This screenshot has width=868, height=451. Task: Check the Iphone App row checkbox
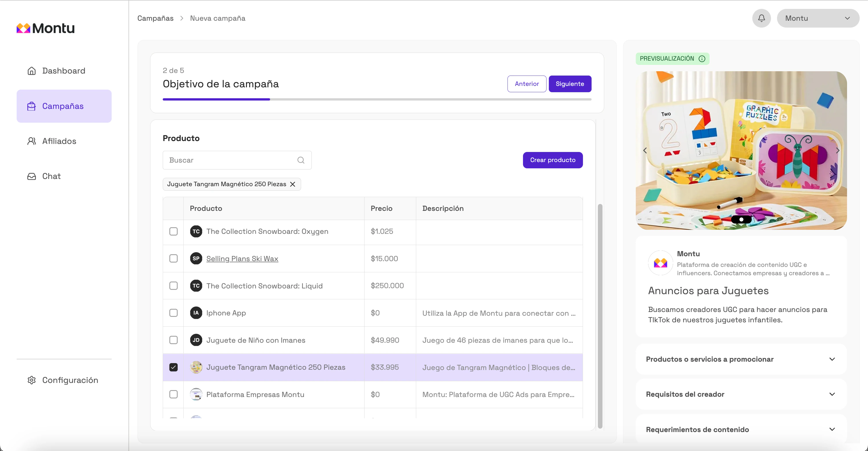click(x=174, y=313)
